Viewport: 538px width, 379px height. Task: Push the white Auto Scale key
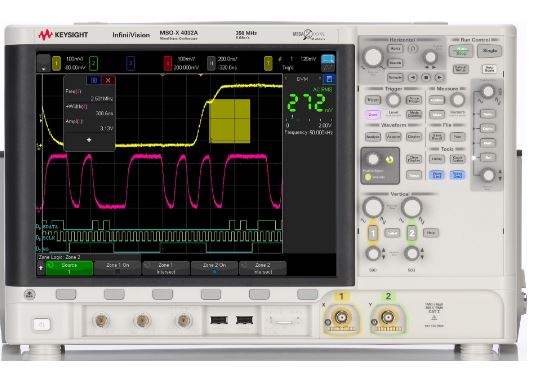[489, 69]
